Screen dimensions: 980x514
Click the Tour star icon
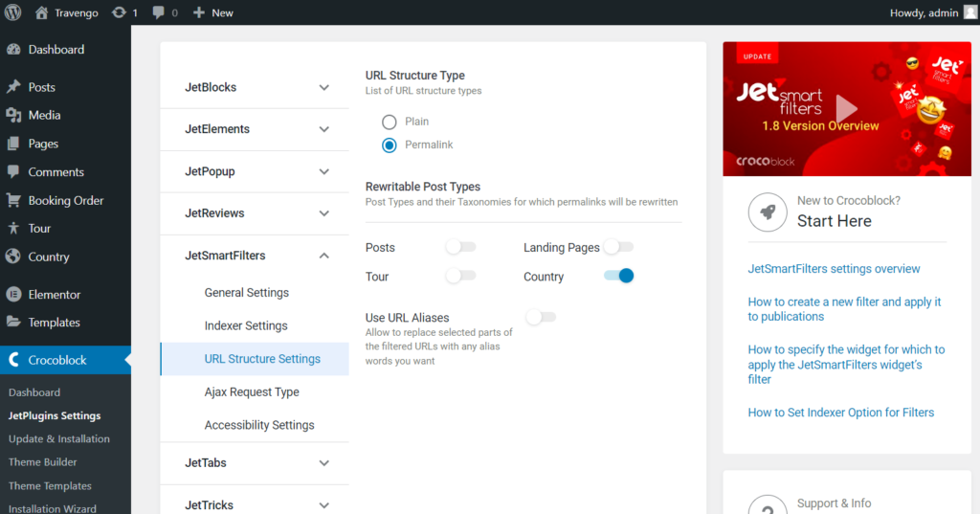click(x=13, y=228)
